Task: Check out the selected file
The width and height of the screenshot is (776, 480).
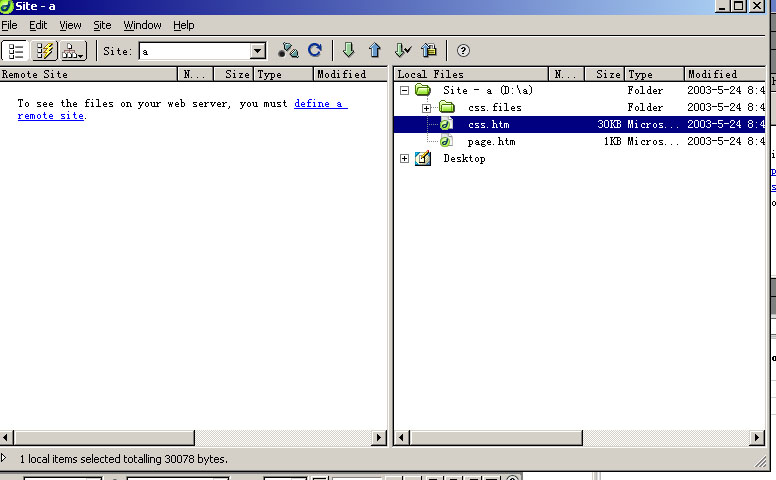Action: point(402,51)
